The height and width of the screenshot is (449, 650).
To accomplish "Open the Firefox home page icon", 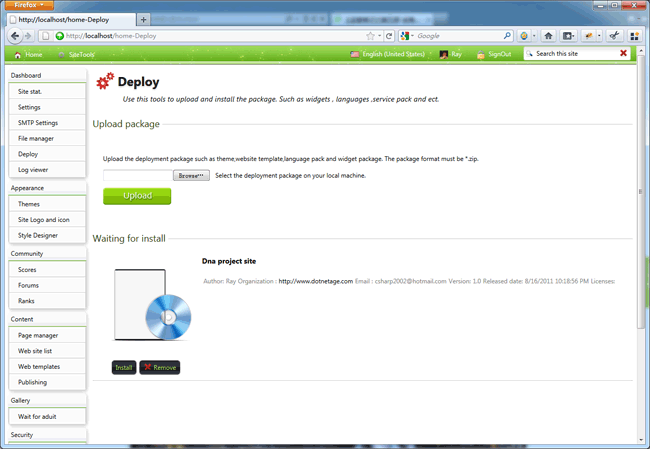I will click(548, 36).
